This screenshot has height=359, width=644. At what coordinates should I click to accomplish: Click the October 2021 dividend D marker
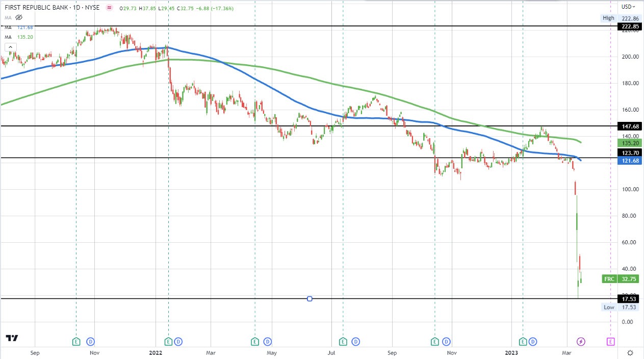coord(90,341)
